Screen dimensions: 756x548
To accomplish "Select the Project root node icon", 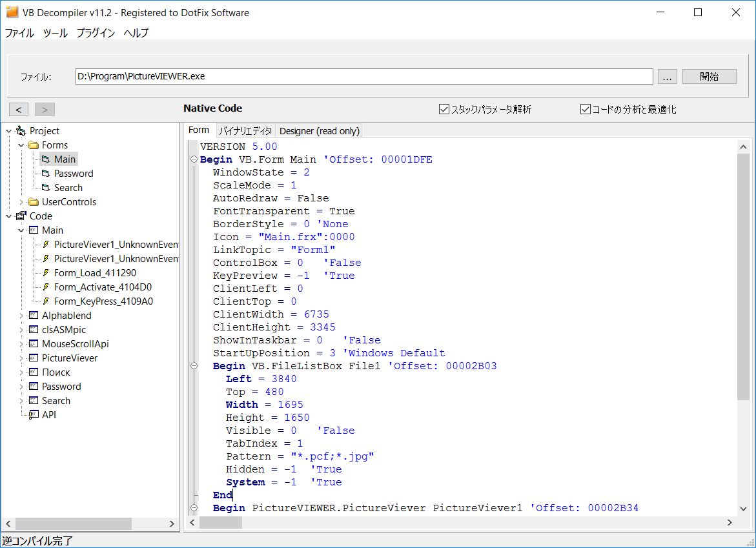I will click(21, 130).
